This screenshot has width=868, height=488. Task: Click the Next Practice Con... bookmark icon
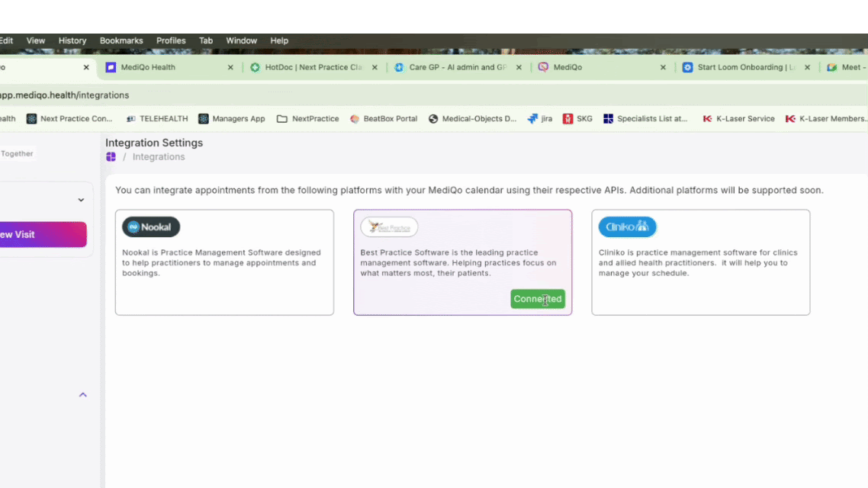click(x=31, y=118)
